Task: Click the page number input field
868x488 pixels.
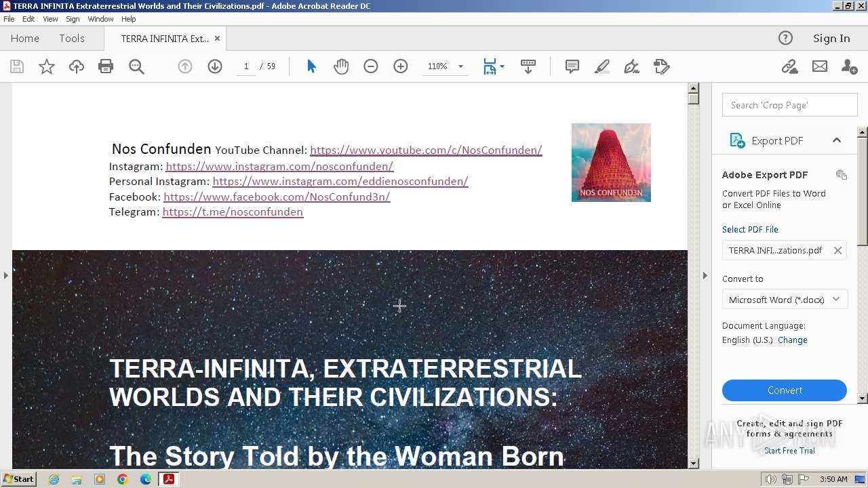Action: tap(245, 66)
